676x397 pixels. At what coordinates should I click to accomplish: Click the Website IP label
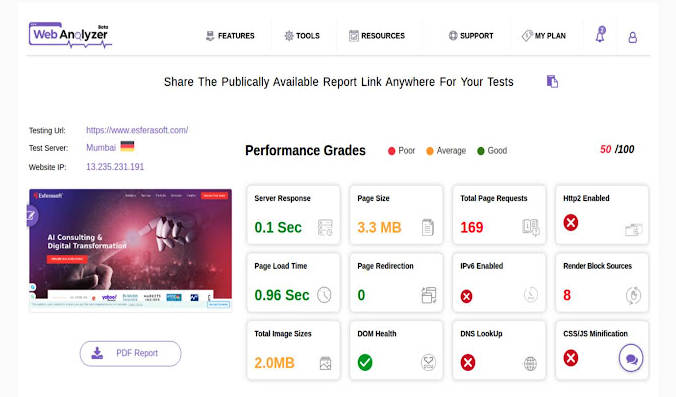tap(47, 167)
